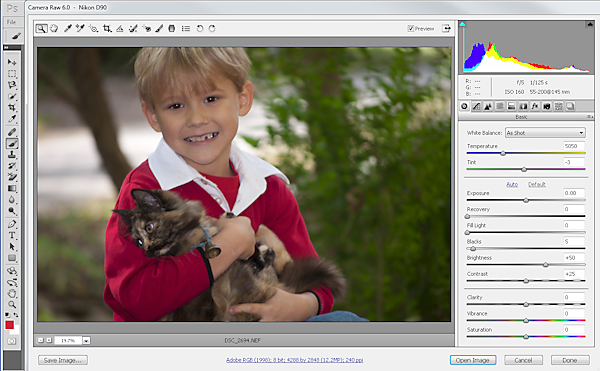This screenshot has width=600, height=371.
Task: Select Photoshop Type tool
Action: (x=12, y=235)
